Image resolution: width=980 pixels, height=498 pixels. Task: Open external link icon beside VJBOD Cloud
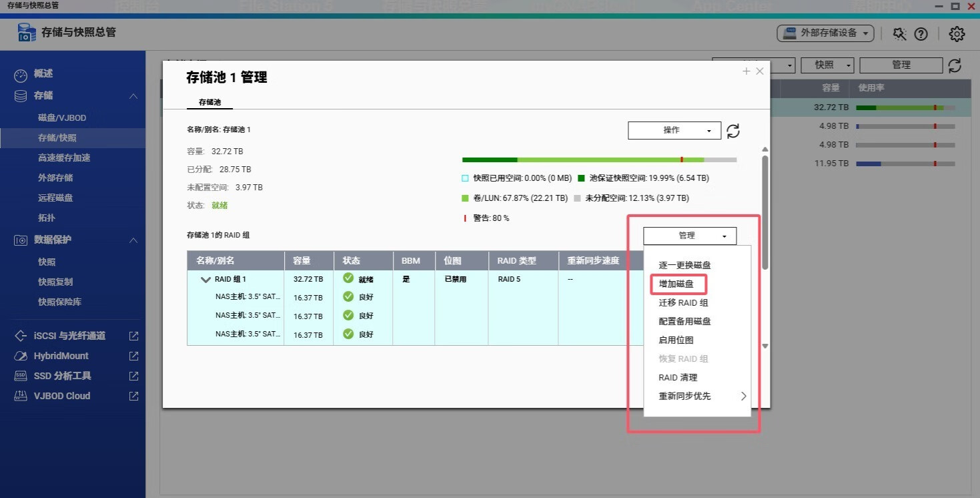133,396
